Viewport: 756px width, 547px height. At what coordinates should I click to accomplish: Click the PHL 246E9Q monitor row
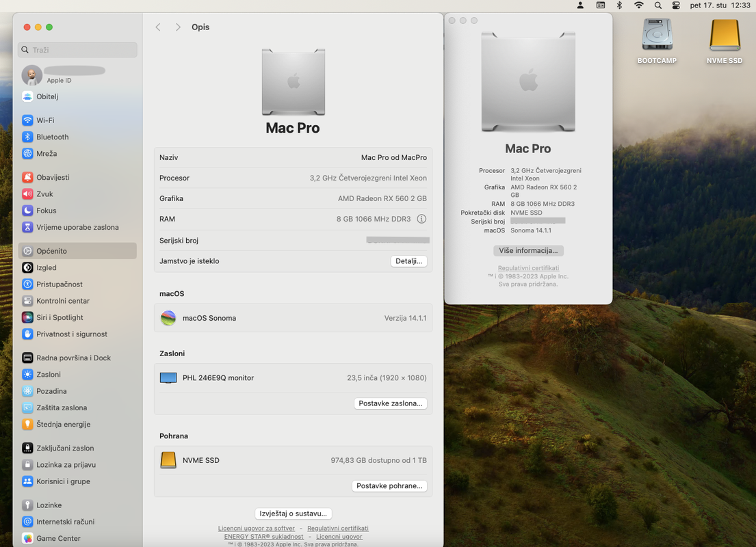(x=293, y=378)
